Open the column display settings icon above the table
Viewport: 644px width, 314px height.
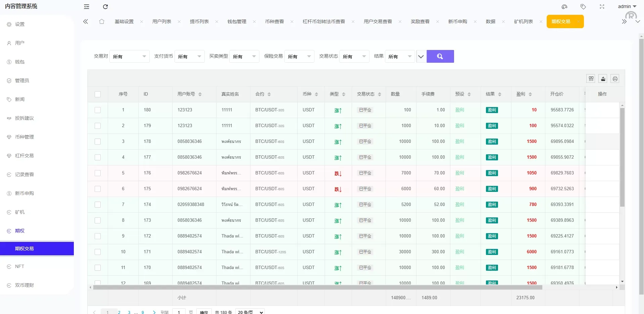coord(591,78)
